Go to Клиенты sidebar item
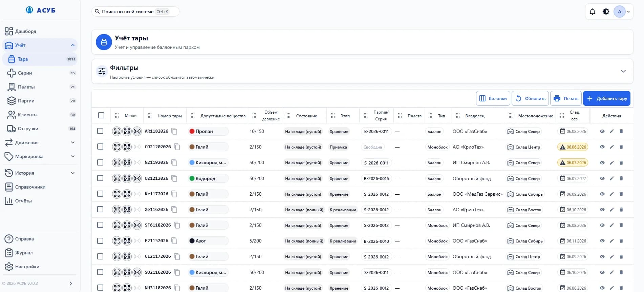 [x=40, y=115]
